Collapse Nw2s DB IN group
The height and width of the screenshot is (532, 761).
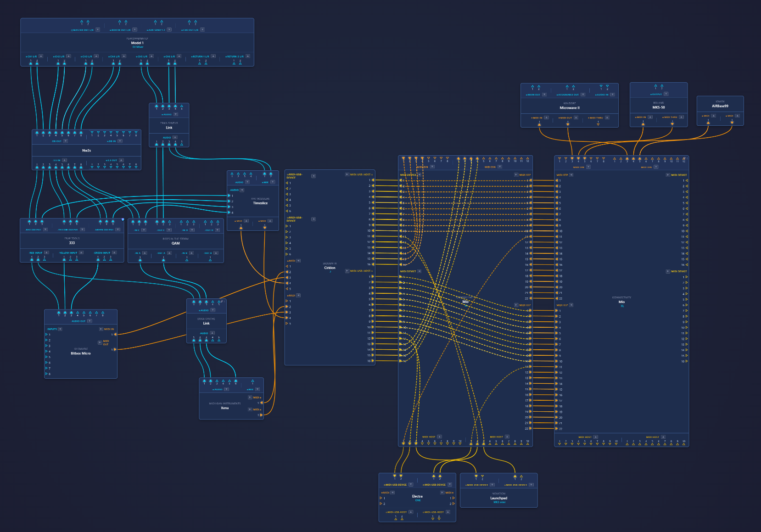[x=120, y=141]
